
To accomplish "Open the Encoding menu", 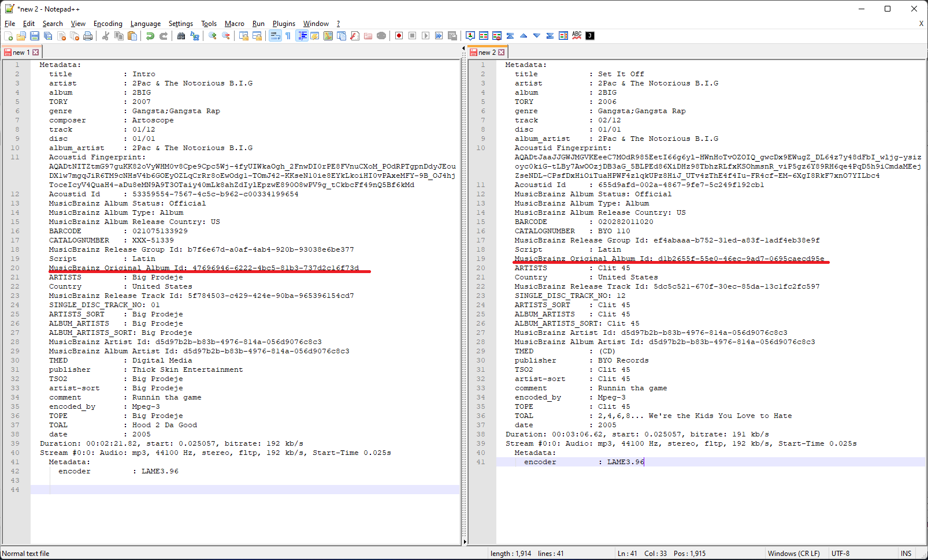I will (x=108, y=24).
